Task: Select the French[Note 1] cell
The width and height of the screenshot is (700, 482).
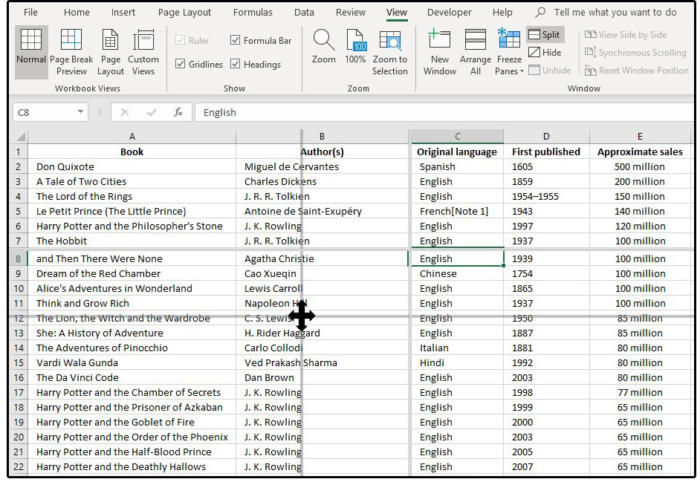Action: [x=457, y=211]
